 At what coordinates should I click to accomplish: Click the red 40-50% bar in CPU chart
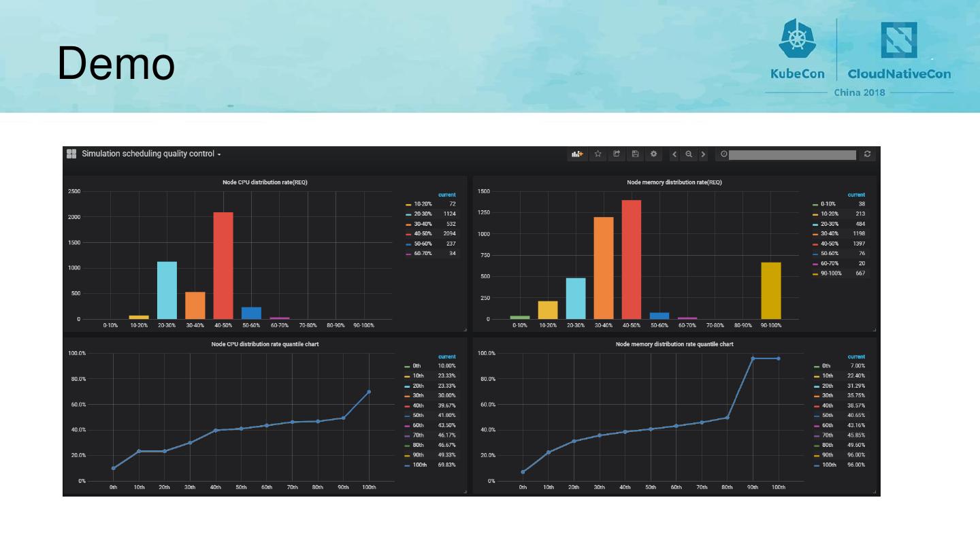tap(223, 265)
